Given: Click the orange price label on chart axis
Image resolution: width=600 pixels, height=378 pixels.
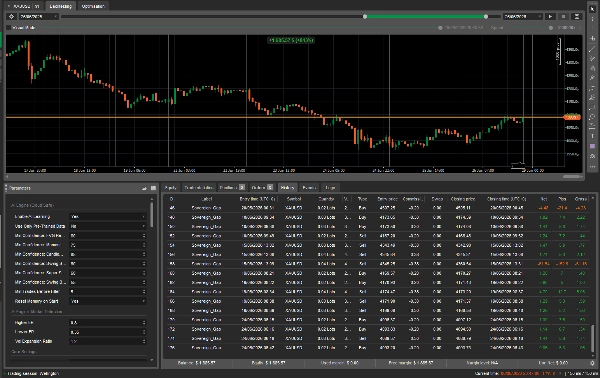Looking at the screenshot, I should pyautogui.click(x=572, y=117).
